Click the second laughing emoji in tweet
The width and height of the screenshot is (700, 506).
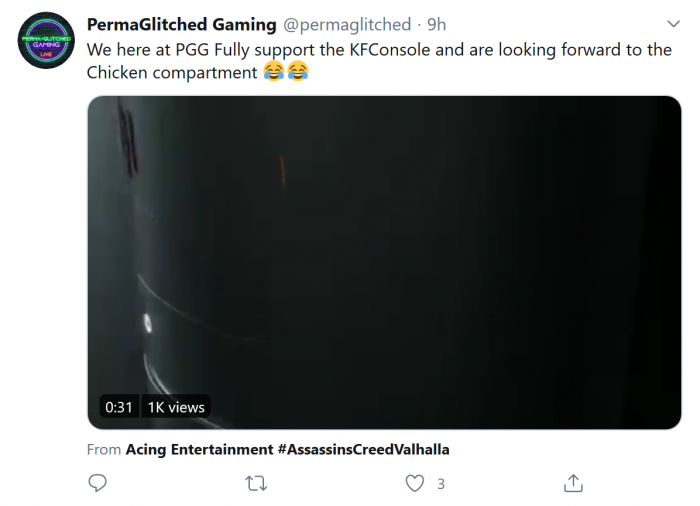[x=298, y=72]
